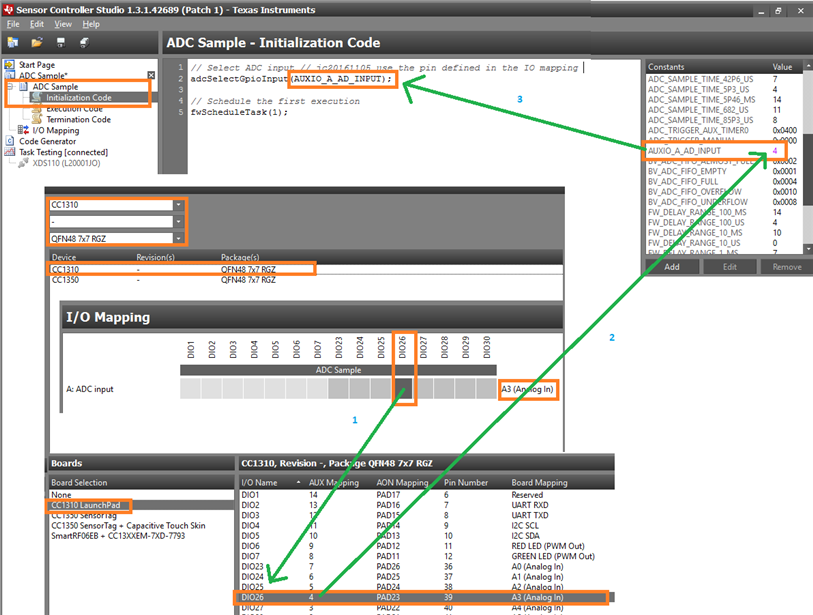
Task: Toggle ADC input mapping cell under DIO27
Action: click(x=424, y=388)
